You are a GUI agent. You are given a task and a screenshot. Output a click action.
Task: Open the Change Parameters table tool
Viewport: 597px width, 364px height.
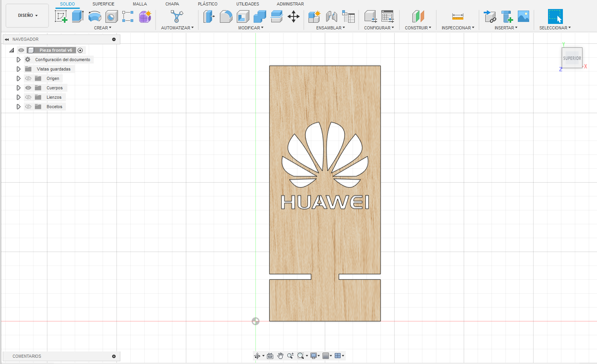pyautogui.click(x=388, y=16)
